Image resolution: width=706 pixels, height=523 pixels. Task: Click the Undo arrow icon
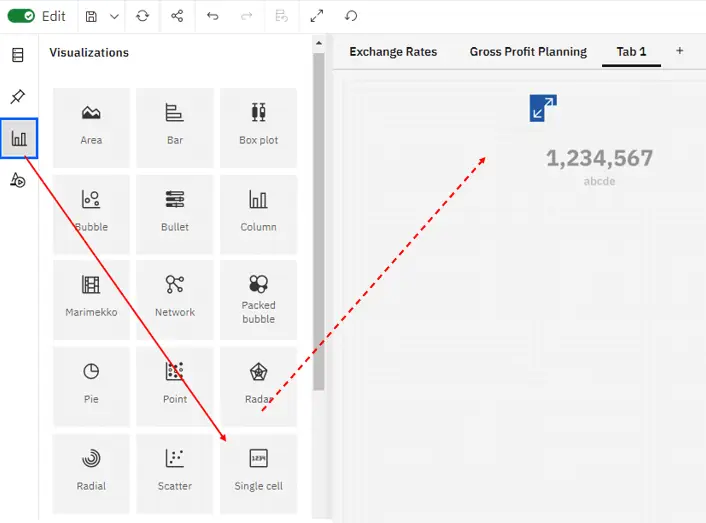click(213, 16)
